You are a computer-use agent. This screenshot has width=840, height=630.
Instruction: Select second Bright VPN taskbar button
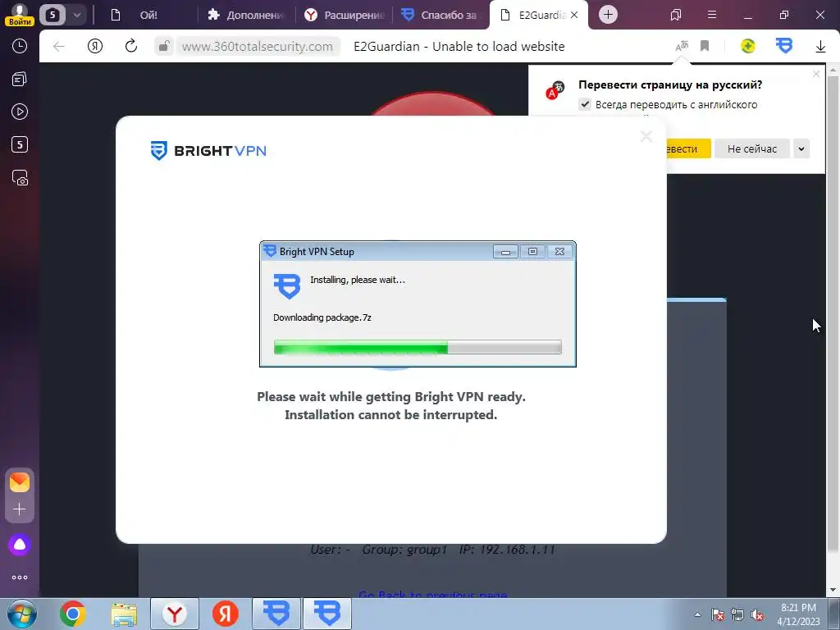pos(327,614)
